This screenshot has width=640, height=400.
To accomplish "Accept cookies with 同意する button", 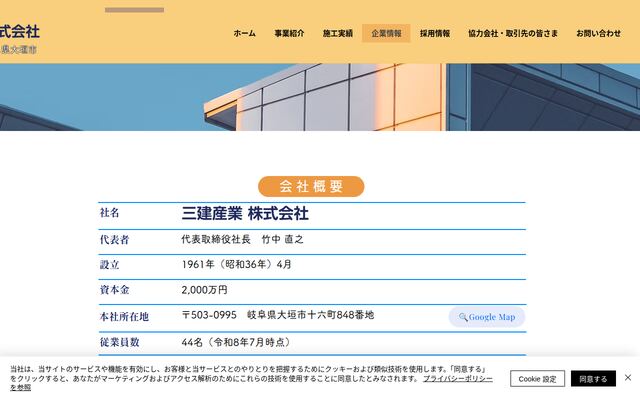I will tap(593, 379).
